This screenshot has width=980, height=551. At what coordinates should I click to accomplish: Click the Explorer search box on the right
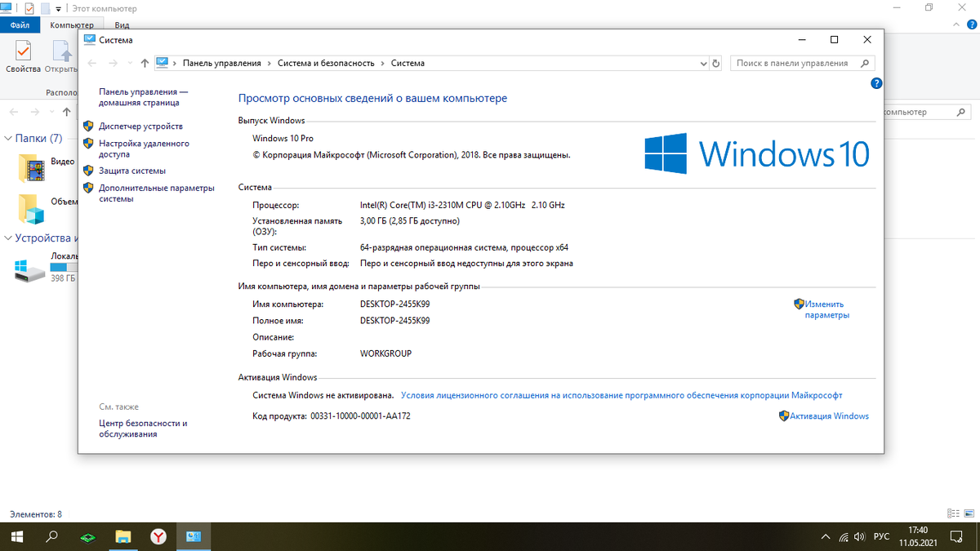point(929,112)
